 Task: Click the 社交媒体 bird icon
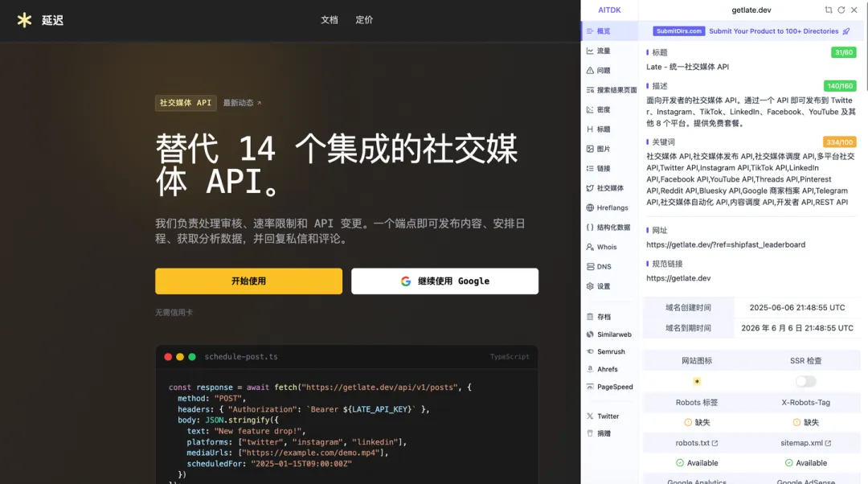pos(590,188)
